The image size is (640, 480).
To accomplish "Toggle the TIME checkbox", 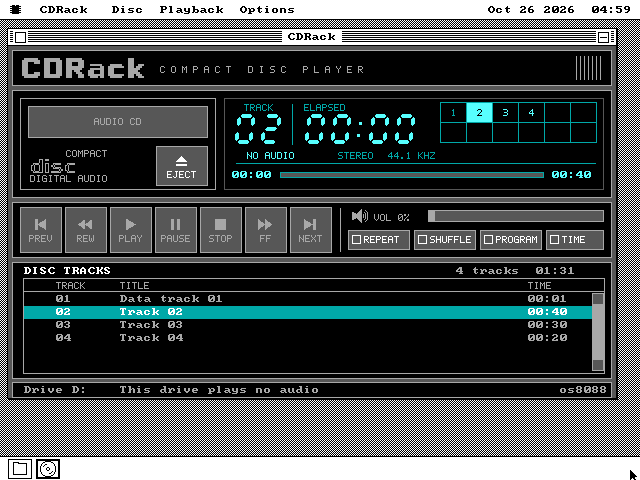I will coord(575,240).
